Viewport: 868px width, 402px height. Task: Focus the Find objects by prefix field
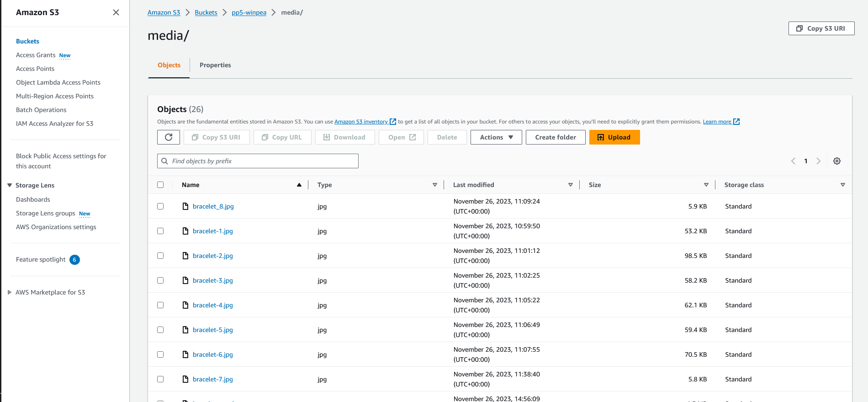coord(258,161)
